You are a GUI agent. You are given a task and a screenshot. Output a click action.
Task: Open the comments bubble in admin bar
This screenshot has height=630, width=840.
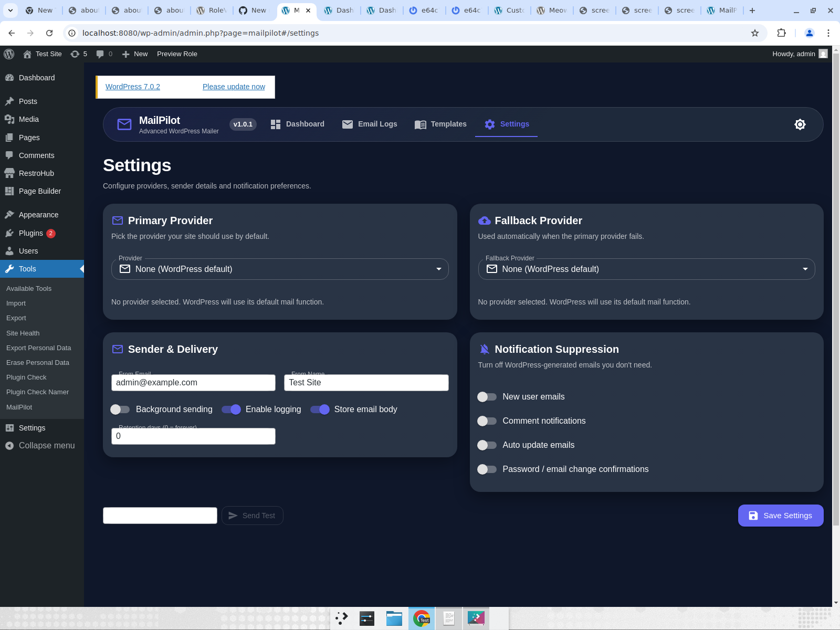pos(104,54)
